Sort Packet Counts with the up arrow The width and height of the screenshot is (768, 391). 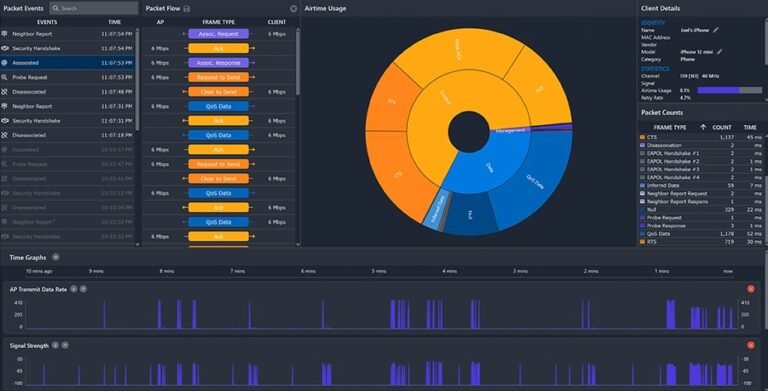coord(703,127)
